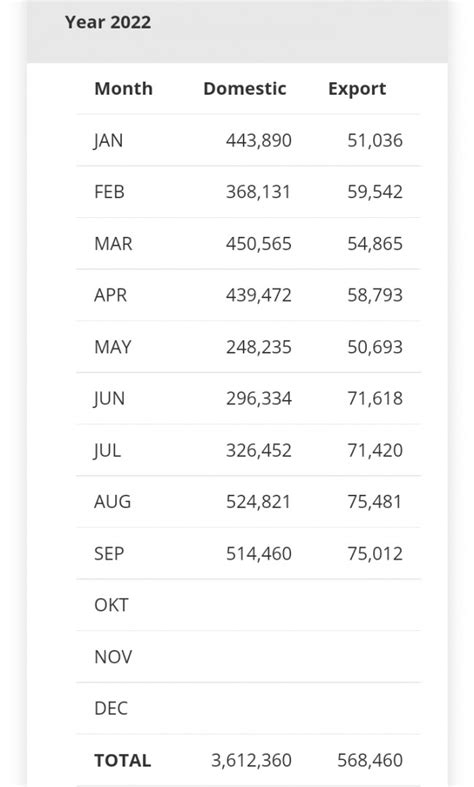Screen dimensions: 474x787
Task: Click JAN export value 51,036
Action: coord(375,141)
